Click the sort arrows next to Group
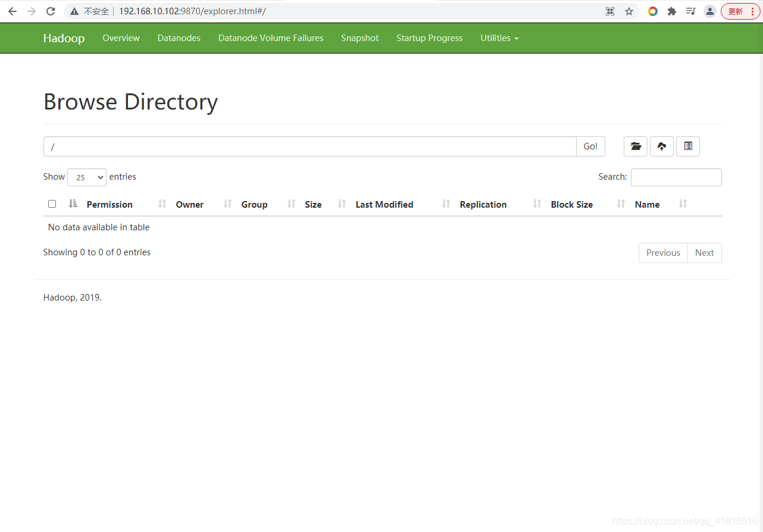This screenshot has width=763, height=532. (x=291, y=204)
